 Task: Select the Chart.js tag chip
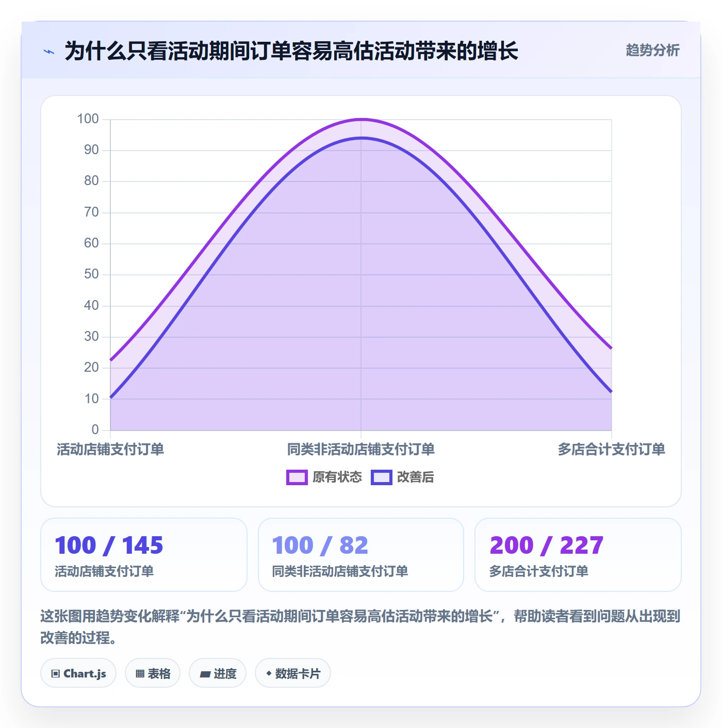tap(78, 673)
